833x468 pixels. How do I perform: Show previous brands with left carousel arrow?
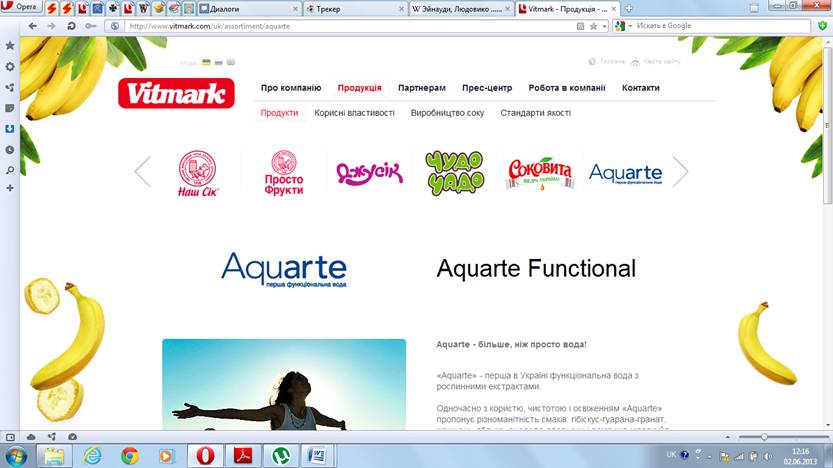[x=143, y=172]
